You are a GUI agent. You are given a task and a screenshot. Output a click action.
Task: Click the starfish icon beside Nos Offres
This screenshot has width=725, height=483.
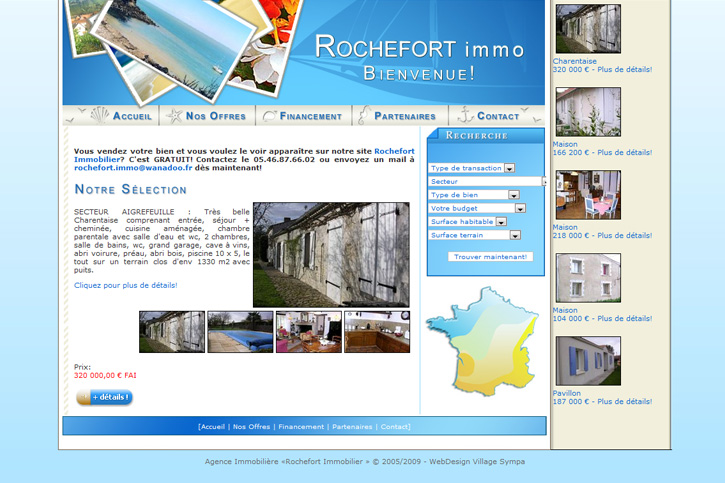pos(174,116)
